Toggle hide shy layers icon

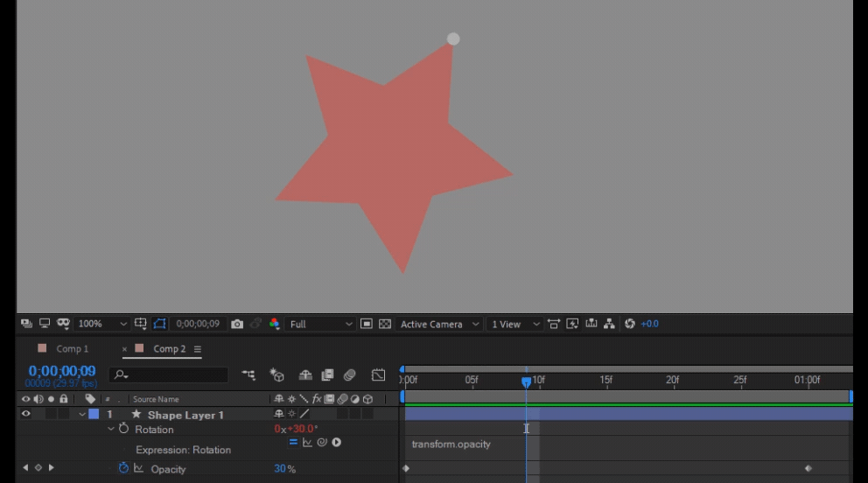tap(305, 375)
